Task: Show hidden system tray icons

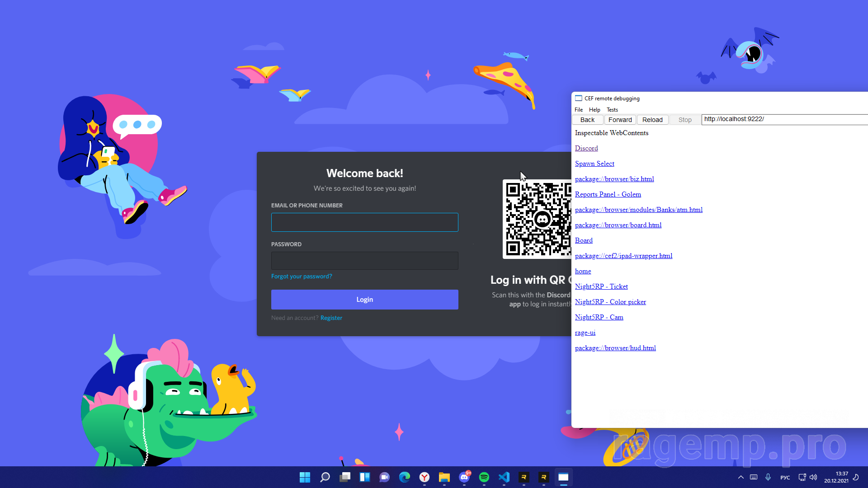Action: click(x=741, y=477)
